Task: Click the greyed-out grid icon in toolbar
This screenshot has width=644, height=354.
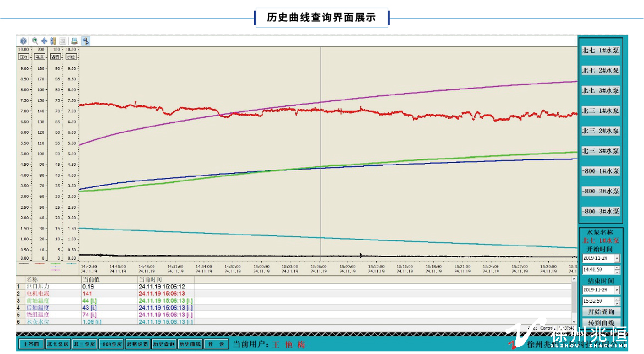Action: pyautogui.click(x=63, y=41)
